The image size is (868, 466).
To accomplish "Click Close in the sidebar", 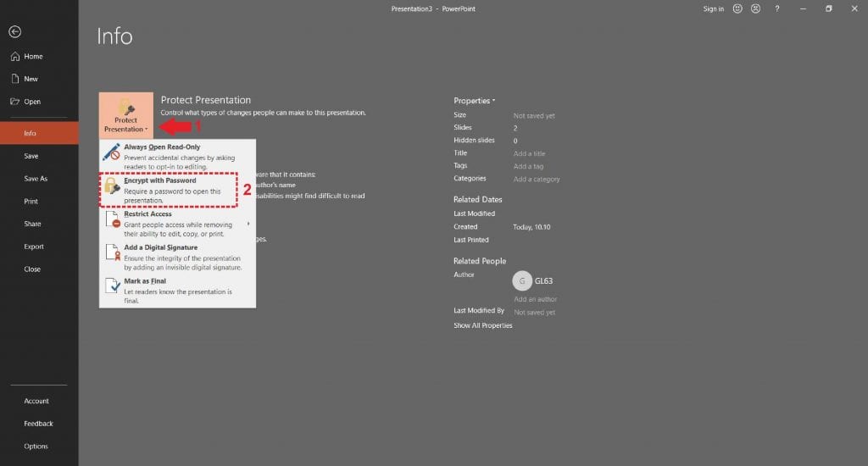I will click(x=39, y=269).
